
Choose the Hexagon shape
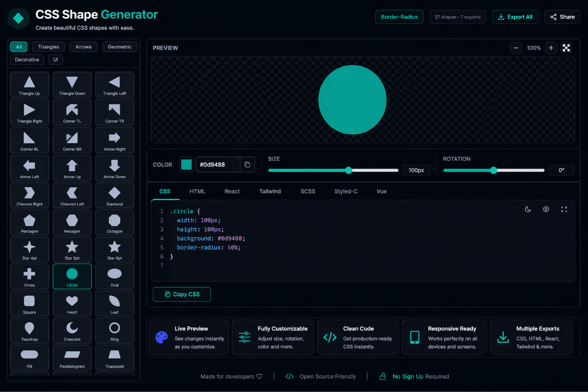click(72, 222)
